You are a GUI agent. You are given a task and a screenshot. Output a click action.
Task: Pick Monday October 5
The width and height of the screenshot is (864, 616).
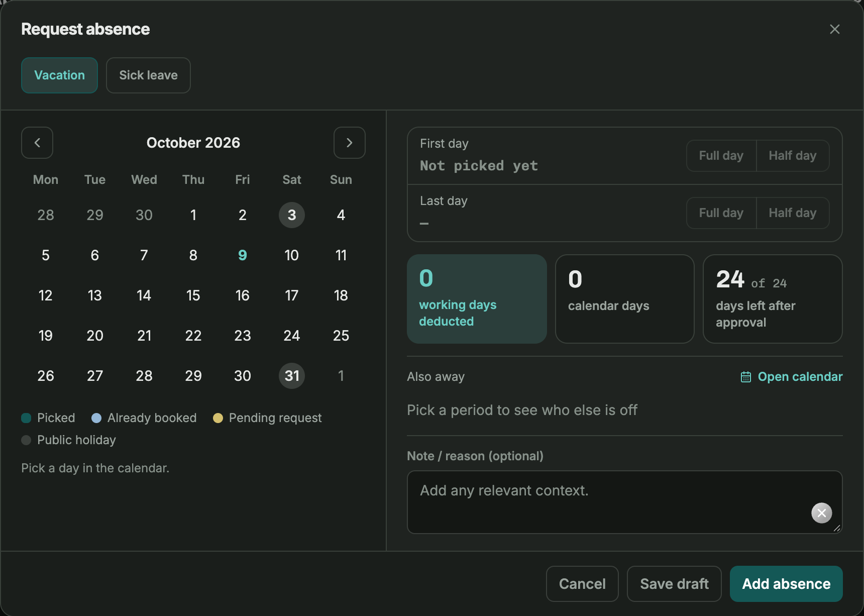(46, 255)
